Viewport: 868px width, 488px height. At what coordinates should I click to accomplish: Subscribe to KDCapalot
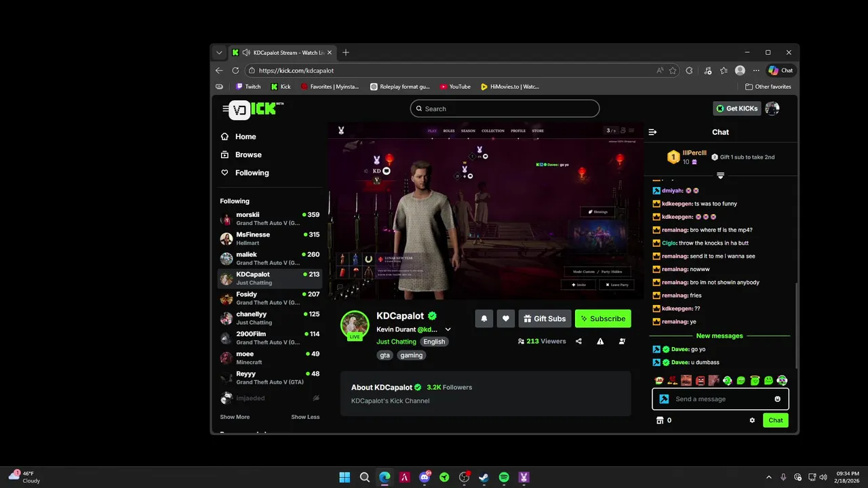coord(603,319)
